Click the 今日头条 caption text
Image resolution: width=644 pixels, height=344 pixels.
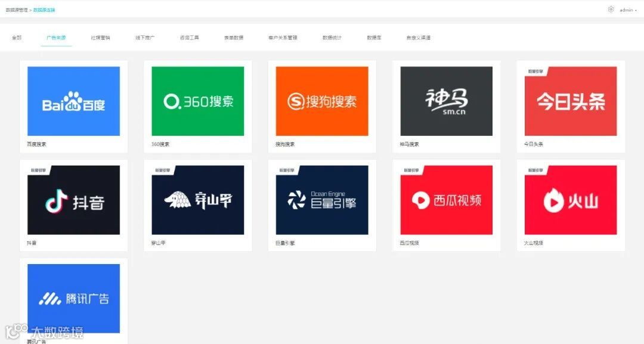click(x=534, y=144)
